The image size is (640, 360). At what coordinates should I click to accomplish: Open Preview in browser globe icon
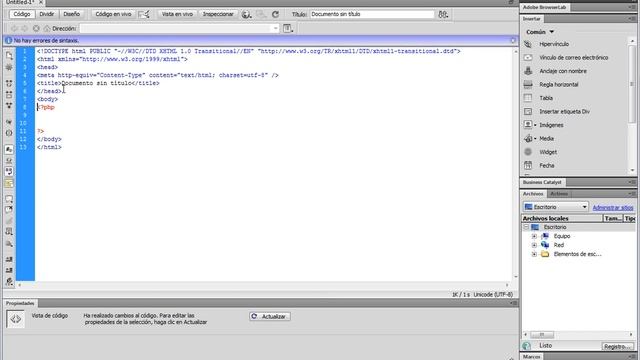click(x=246, y=14)
